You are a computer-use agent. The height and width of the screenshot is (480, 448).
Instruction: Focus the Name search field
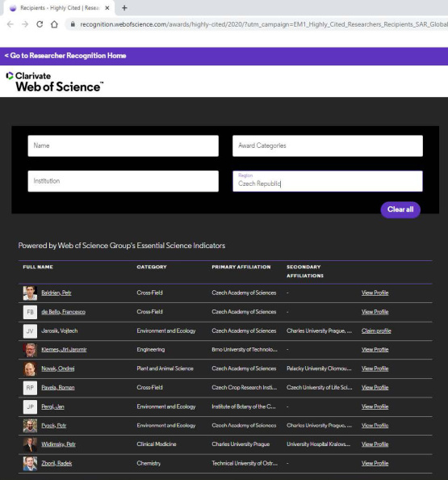click(x=124, y=145)
